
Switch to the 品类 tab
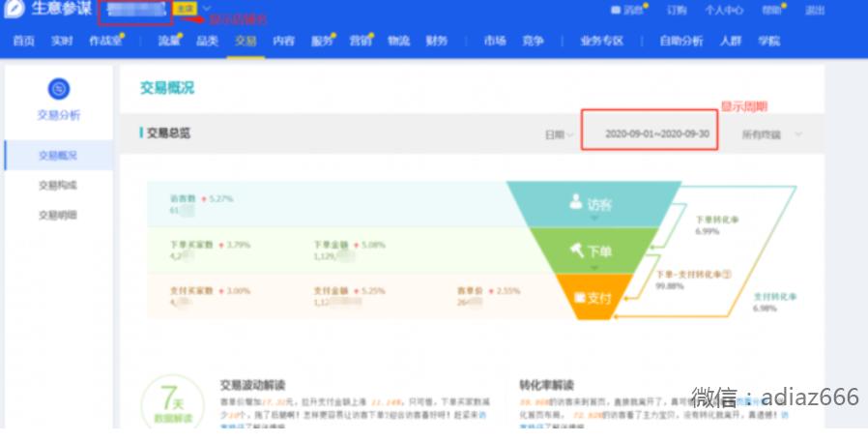pos(207,41)
